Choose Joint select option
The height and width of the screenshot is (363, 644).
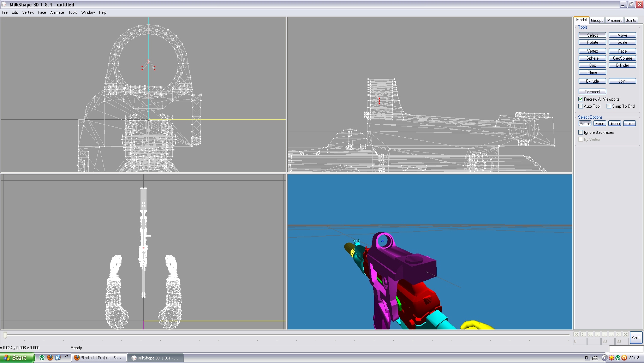pyautogui.click(x=630, y=123)
